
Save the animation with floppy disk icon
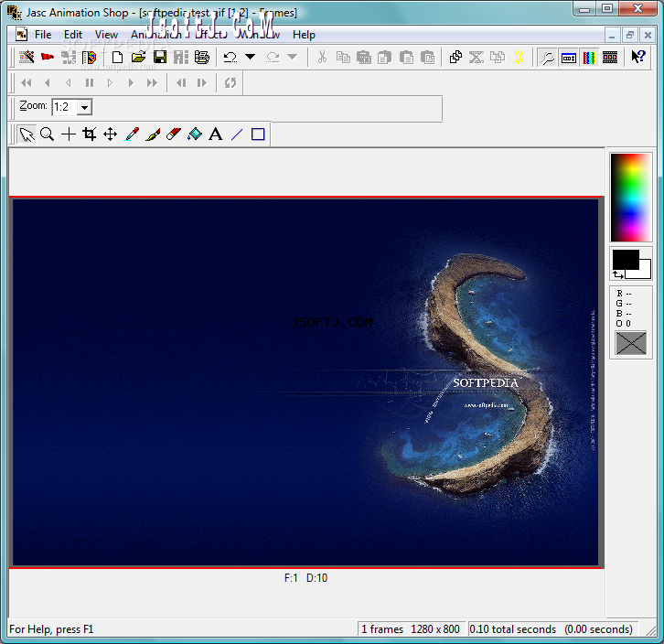pyautogui.click(x=160, y=57)
